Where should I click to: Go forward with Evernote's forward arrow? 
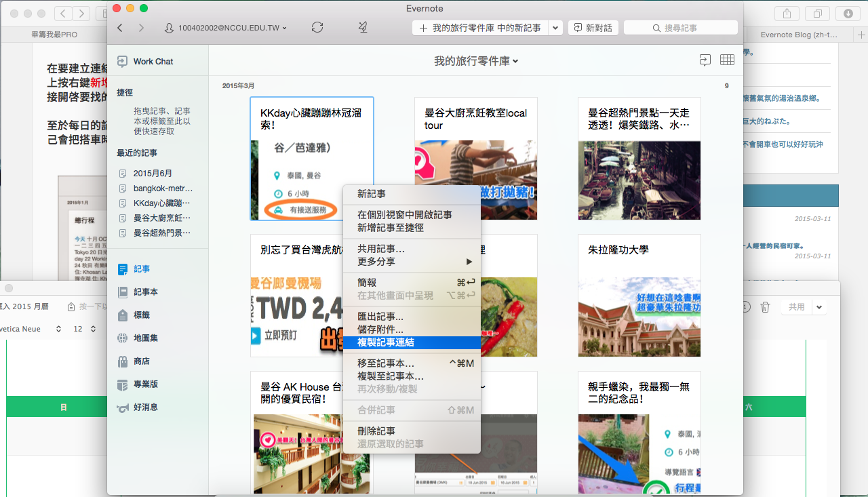click(141, 28)
